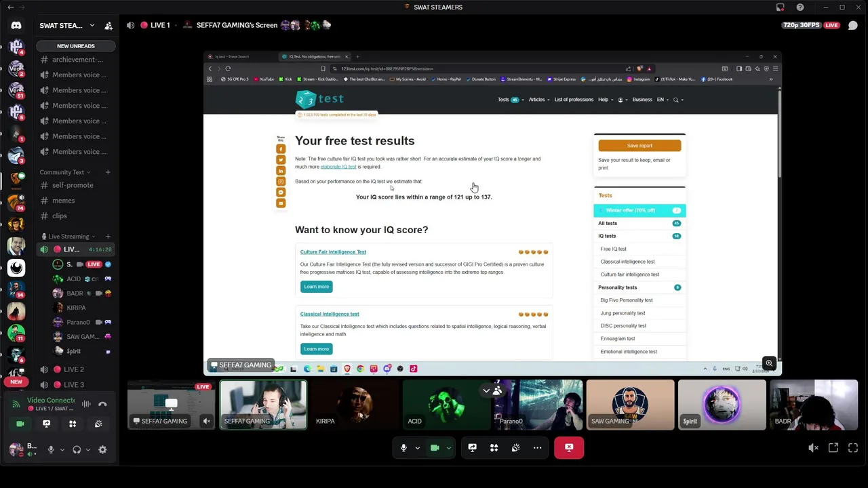Join the LIVE 3 voice channel
The image size is (868, 488).
pos(75,385)
